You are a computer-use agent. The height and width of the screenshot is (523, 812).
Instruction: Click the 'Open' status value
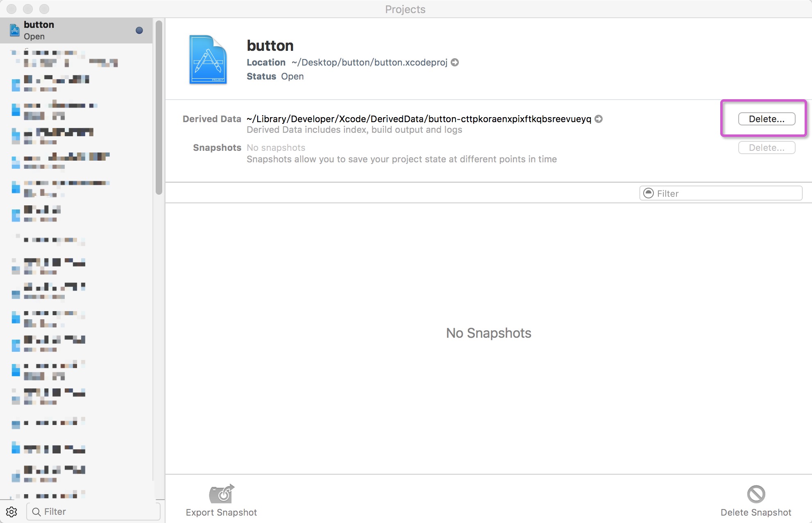tap(292, 76)
